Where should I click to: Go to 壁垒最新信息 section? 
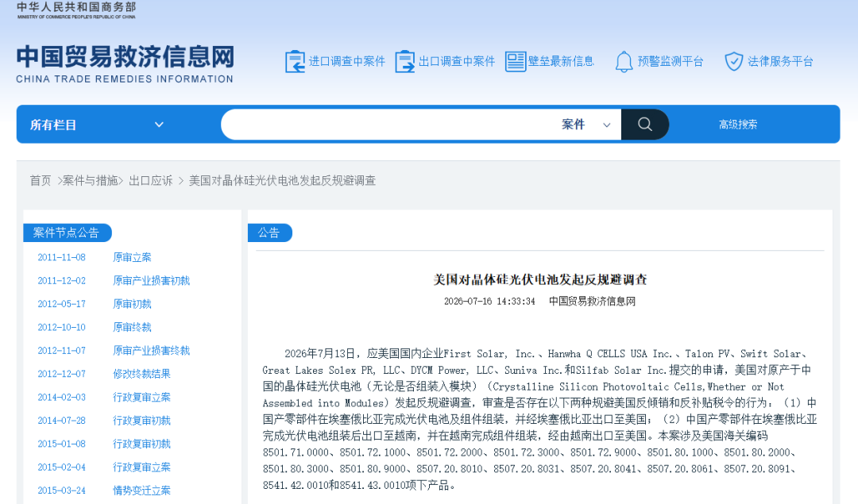[x=561, y=61]
